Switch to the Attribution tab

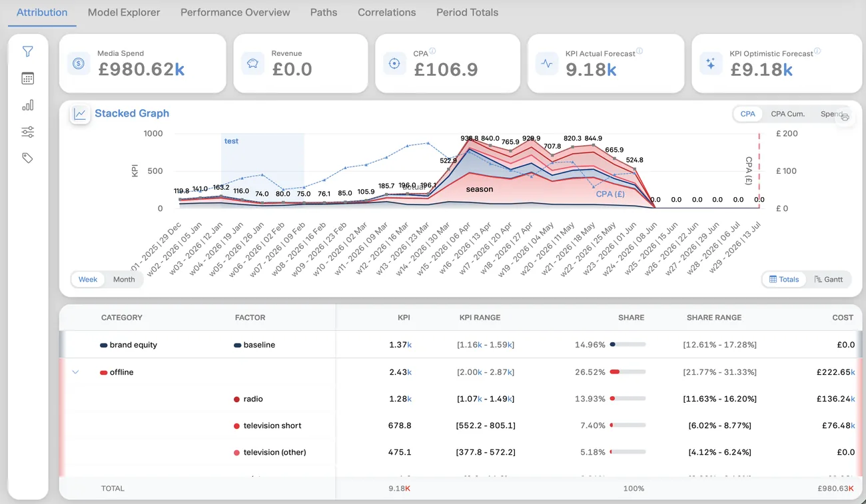(42, 13)
